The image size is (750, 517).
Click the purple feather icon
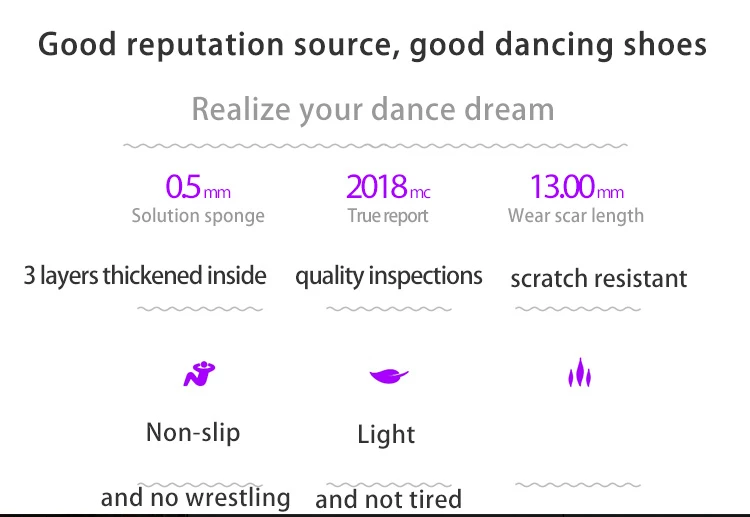(389, 375)
